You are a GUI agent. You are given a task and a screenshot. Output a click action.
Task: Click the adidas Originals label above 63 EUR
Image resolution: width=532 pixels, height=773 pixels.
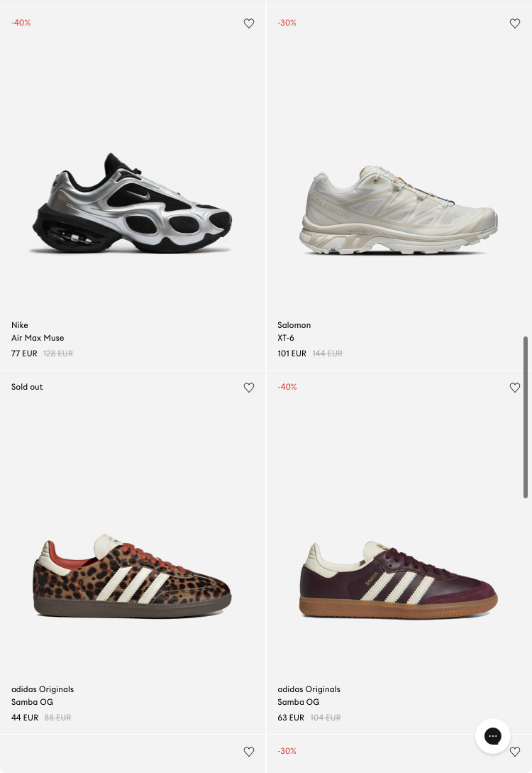coord(309,689)
